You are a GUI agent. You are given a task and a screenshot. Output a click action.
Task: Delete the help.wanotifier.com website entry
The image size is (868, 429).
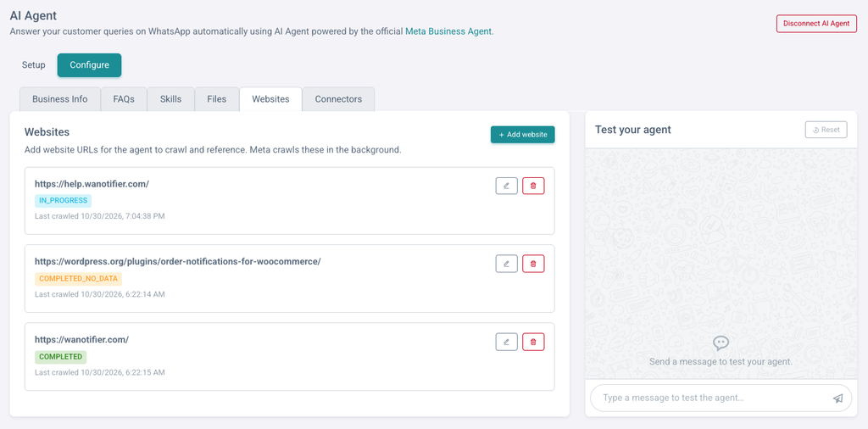[533, 186]
